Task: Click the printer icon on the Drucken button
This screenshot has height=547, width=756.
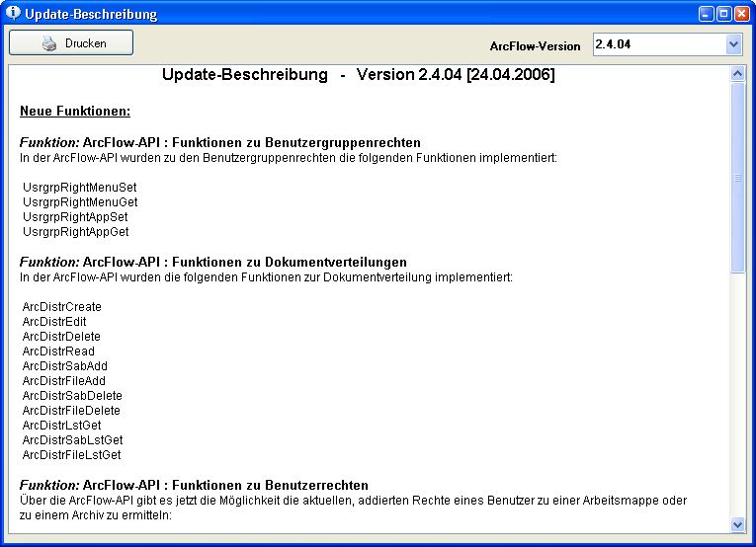Action: 48,43
